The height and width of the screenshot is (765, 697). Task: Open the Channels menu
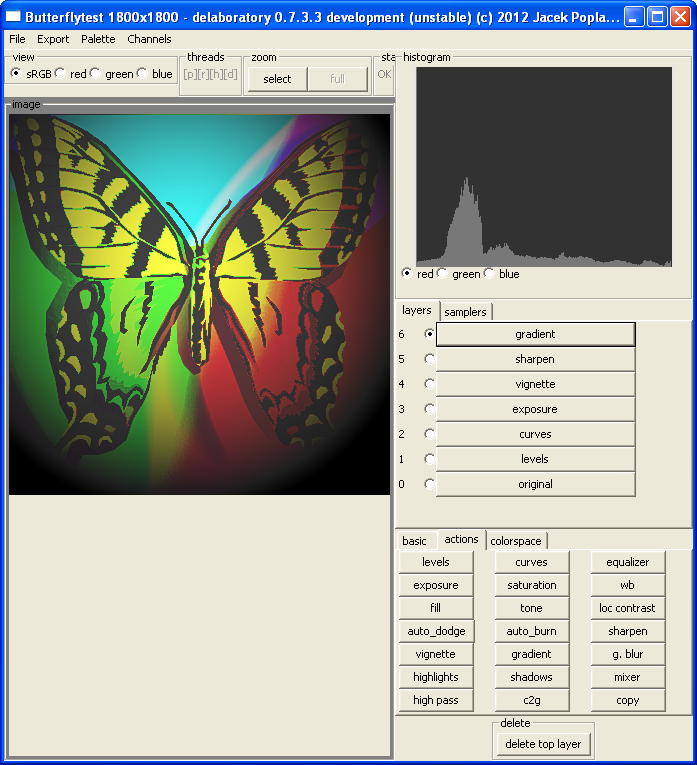(149, 39)
